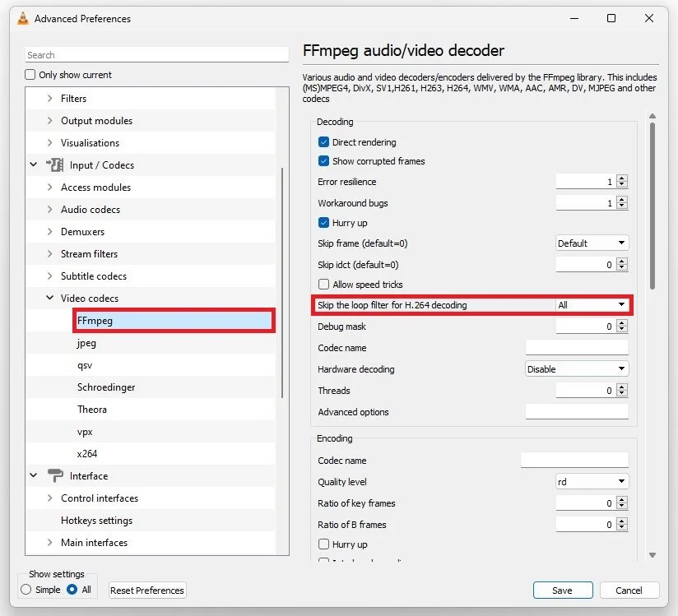This screenshot has width=678, height=616.
Task: Click Cancel button
Action: click(629, 590)
